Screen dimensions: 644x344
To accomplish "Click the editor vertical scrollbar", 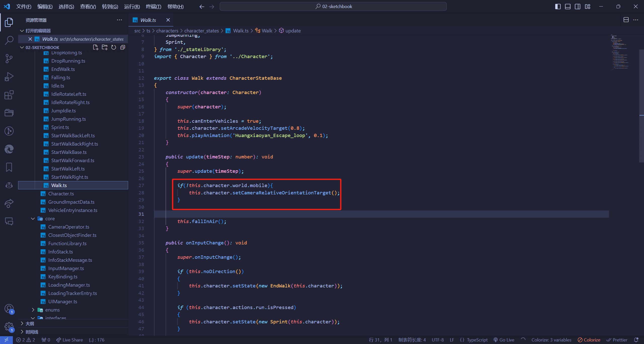I will (x=641, y=106).
